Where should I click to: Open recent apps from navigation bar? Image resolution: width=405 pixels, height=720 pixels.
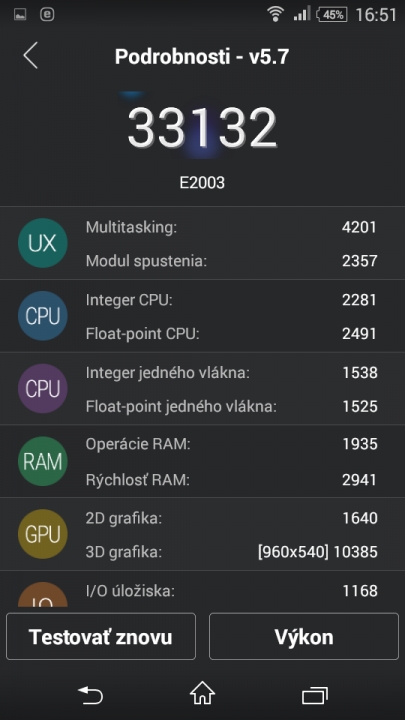(x=315, y=695)
